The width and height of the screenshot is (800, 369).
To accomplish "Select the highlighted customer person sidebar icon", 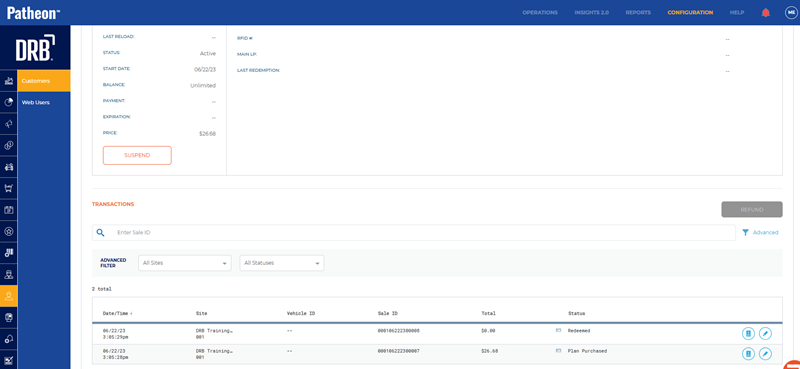I will [8, 296].
